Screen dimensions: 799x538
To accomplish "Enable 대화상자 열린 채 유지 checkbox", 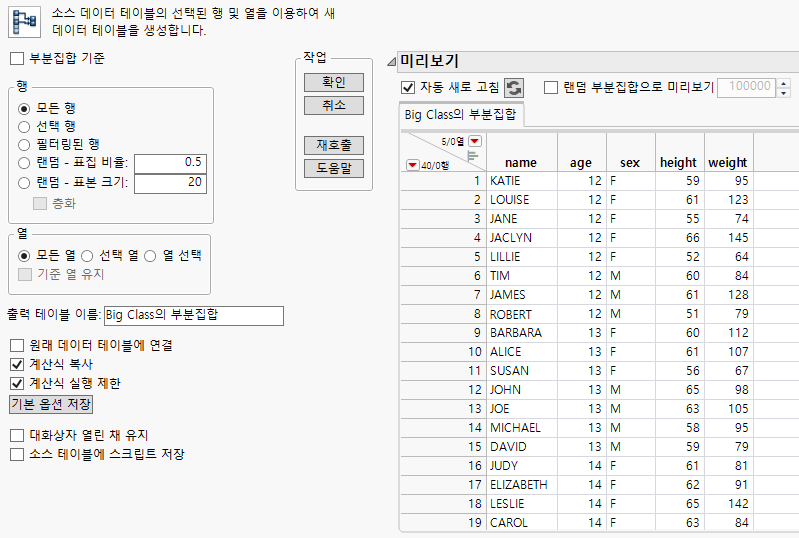I will pos(17,435).
